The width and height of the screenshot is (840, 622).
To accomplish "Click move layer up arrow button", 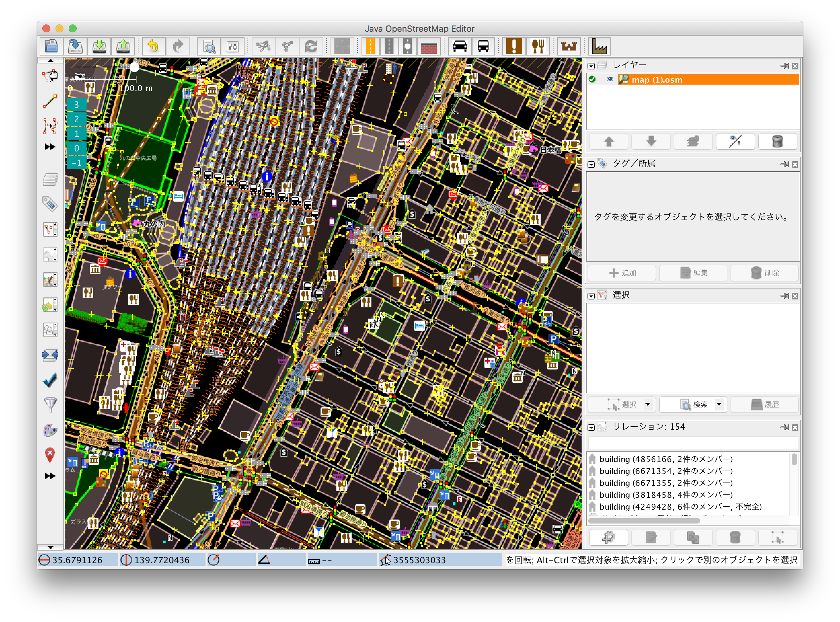I will pos(609,141).
